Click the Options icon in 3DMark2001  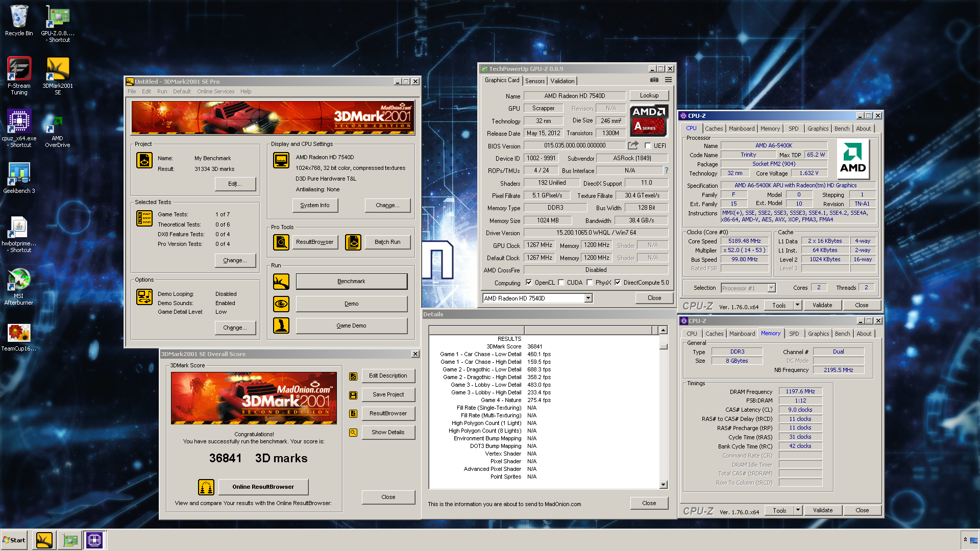pyautogui.click(x=144, y=296)
